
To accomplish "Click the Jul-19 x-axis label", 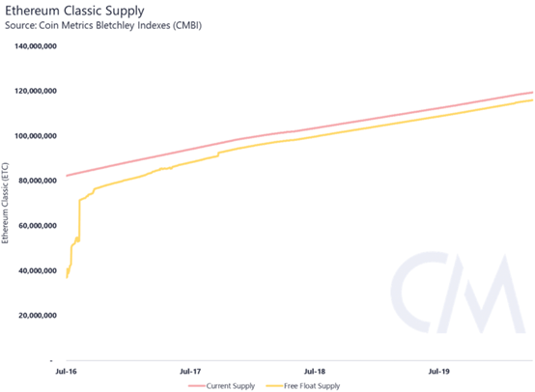I will tap(439, 371).
